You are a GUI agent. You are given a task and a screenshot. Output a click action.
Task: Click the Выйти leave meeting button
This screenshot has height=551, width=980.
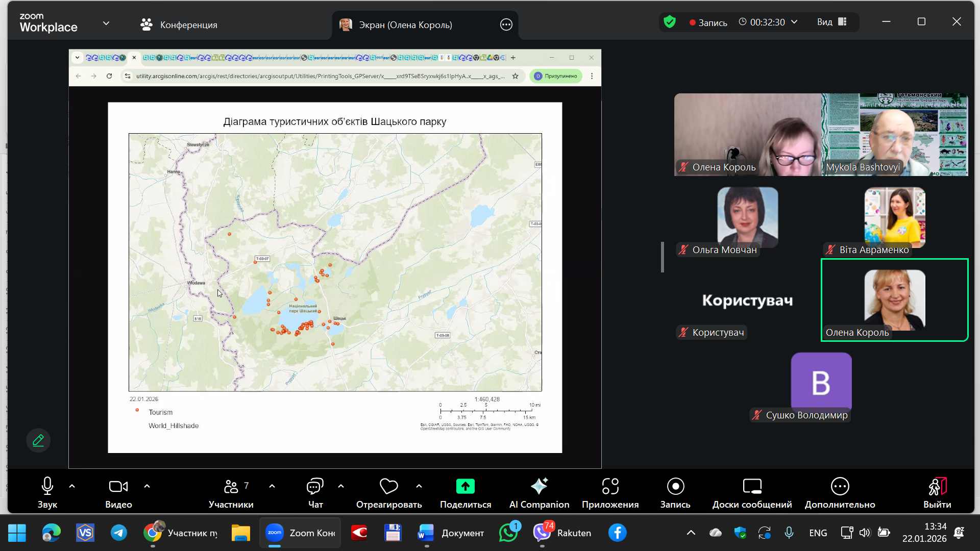(x=937, y=492)
